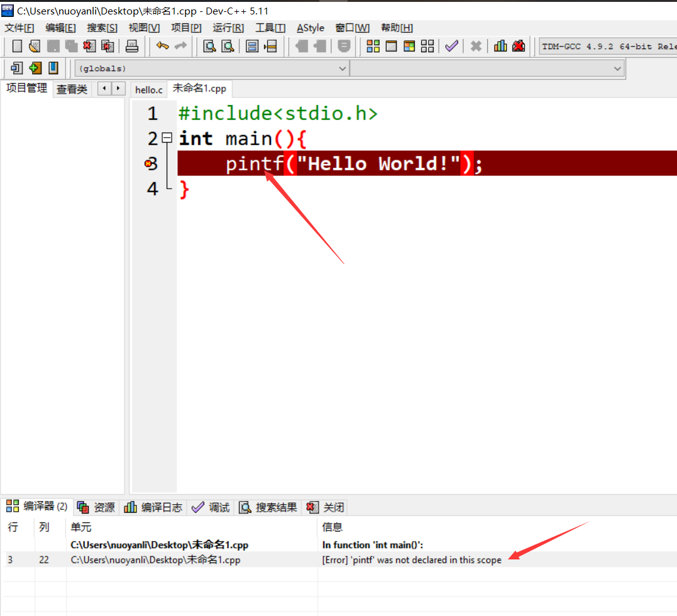Click the Save All icon
Screen dimensions: 677x616
click(71, 46)
